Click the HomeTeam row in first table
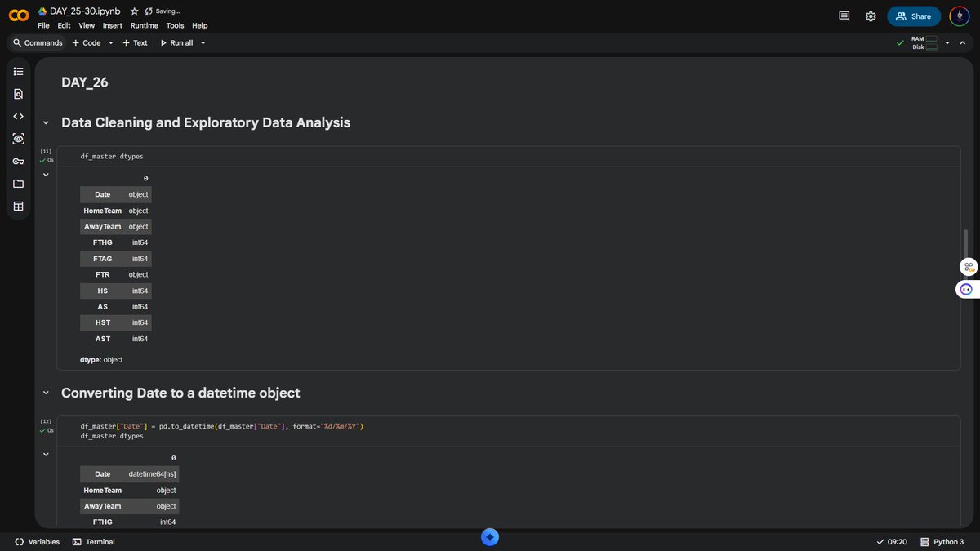This screenshot has width=980, height=551. point(115,211)
